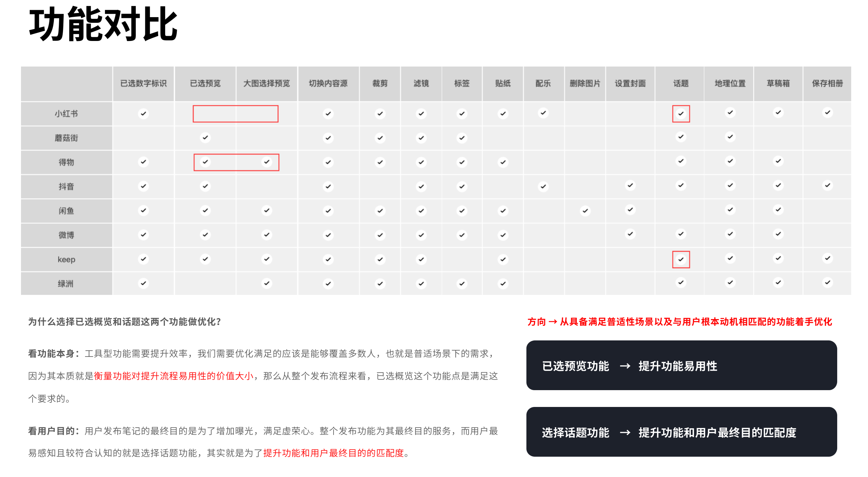Click 小红书 row's 保存相册 checkmark
Screen dimensions: 868x477
827,112
